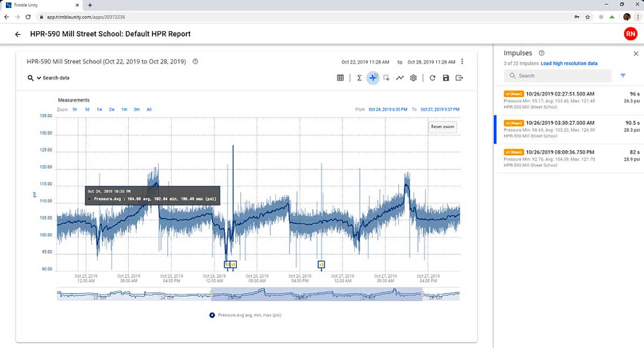Bookmark this page with the star icon

pos(588,17)
